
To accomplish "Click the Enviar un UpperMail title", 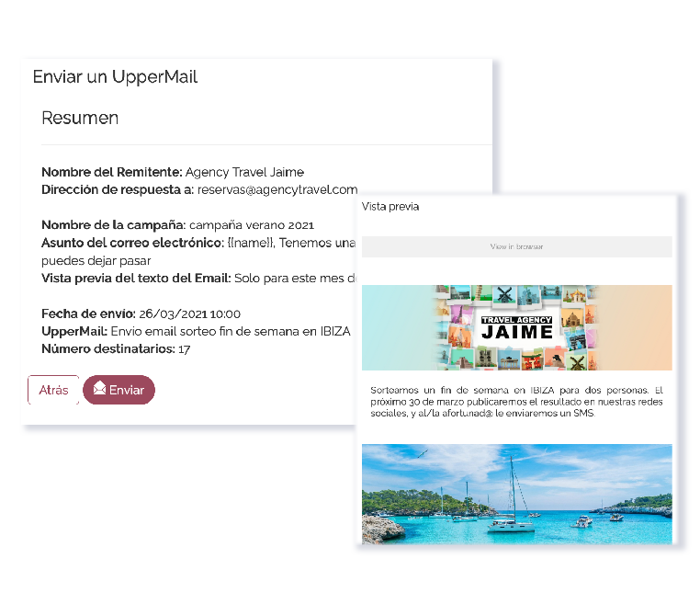I will [115, 77].
